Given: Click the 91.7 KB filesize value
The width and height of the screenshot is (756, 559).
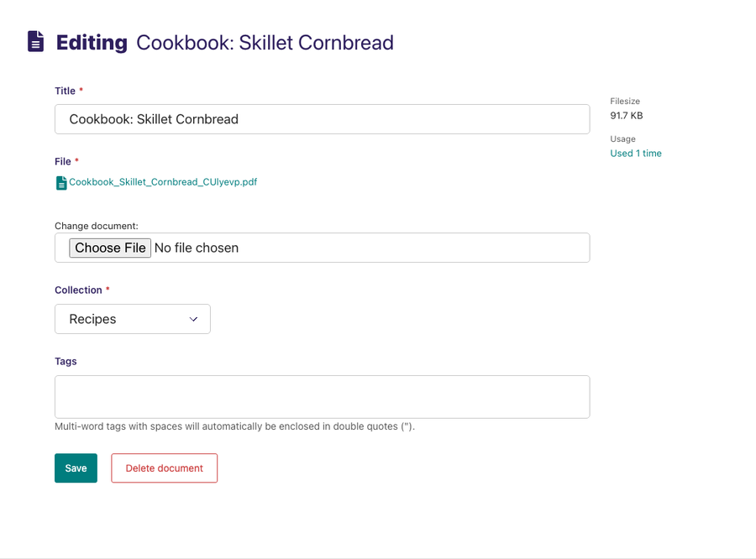Looking at the screenshot, I should tap(626, 116).
